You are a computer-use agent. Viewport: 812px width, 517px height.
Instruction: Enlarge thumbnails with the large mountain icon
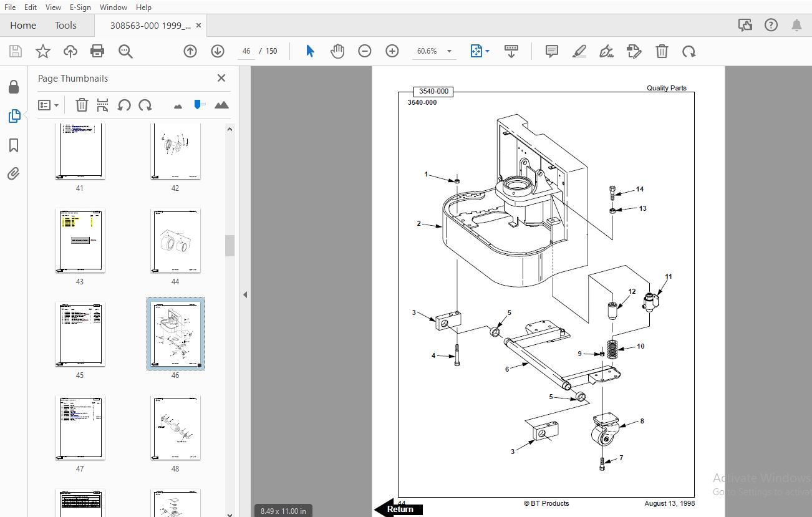click(221, 105)
